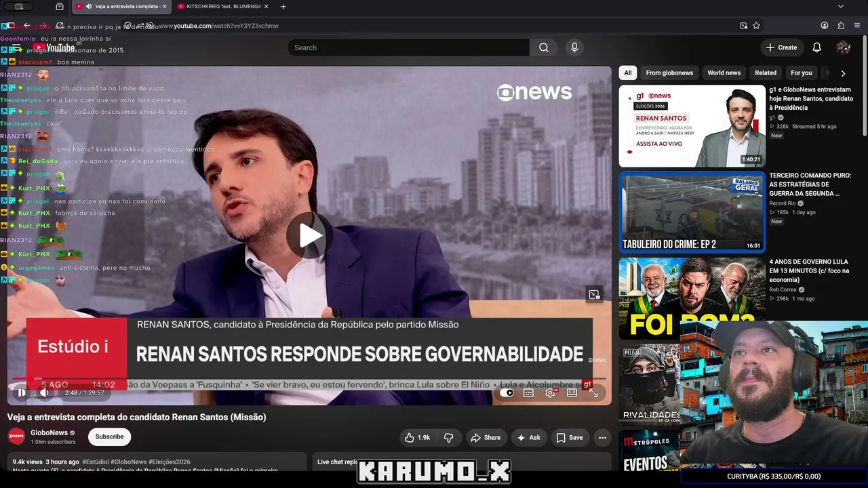This screenshot has height=488, width=868.
Task: Open the YouTube hamburger guide menu
Action: tap(16, 47)
